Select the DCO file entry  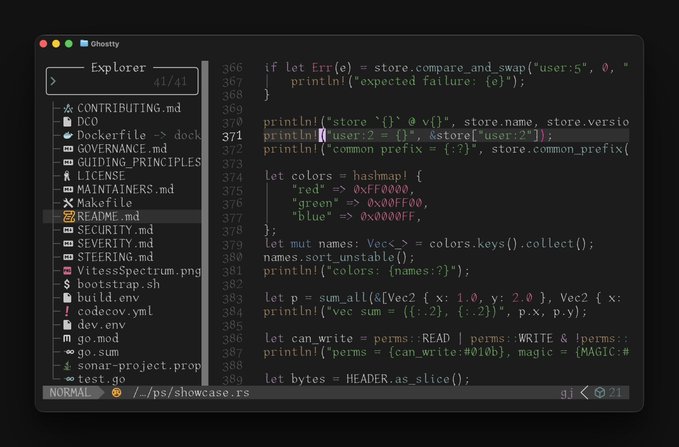click(87, 122)
